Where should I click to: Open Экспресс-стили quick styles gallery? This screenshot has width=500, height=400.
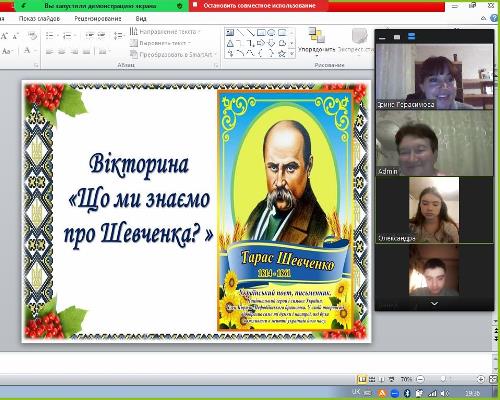[356, 42]
